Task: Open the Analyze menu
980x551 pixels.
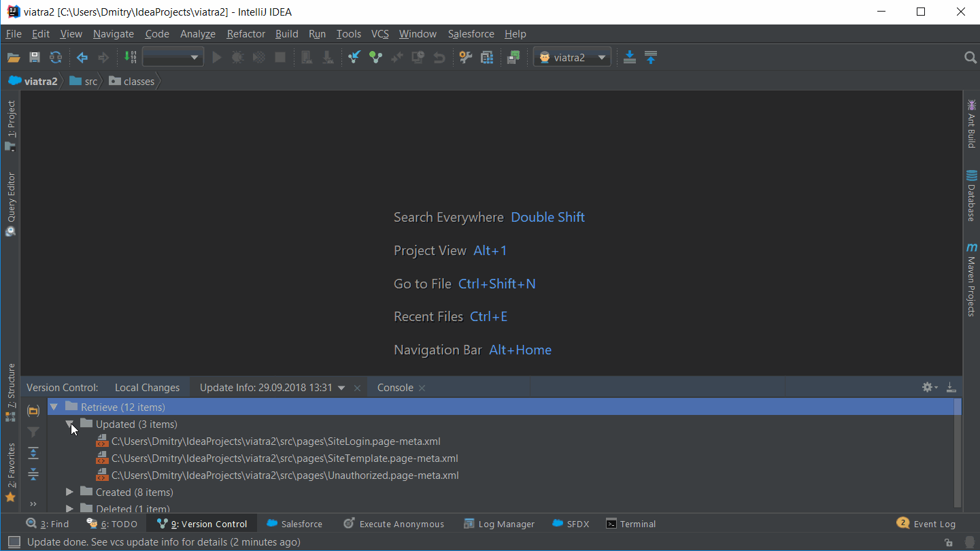Action: click(198, 34)
